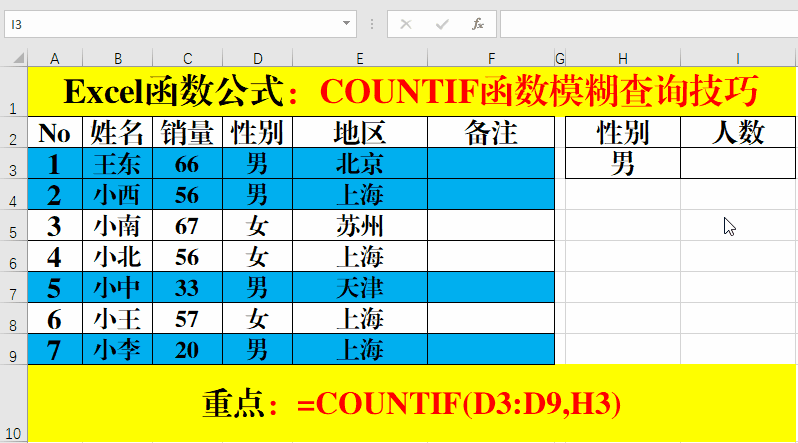Click the empty 备注 cell in 王东's row
This screenshot has width=798, height=443.
click(x=491, y=163)
